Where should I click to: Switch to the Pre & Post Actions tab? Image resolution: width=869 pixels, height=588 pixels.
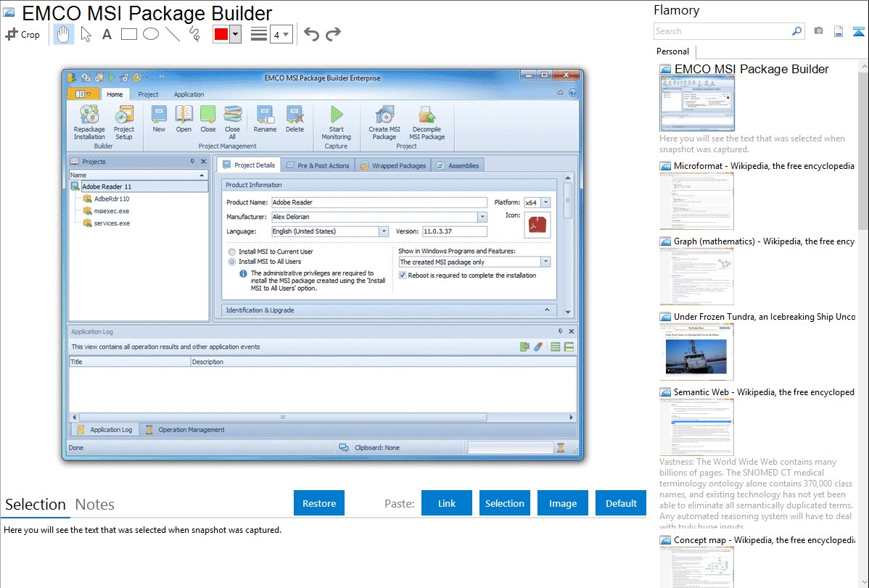(x=318, y=165)
